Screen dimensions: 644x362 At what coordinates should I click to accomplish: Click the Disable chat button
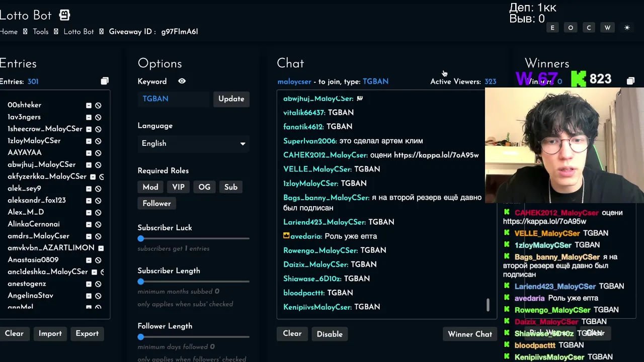(x=330, y=334)
